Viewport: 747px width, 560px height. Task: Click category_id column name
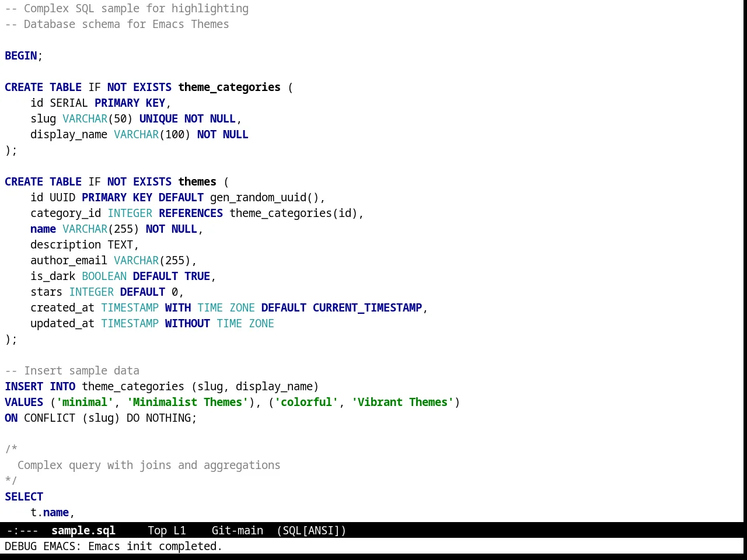pyautogui.click(x=66, y=213)
